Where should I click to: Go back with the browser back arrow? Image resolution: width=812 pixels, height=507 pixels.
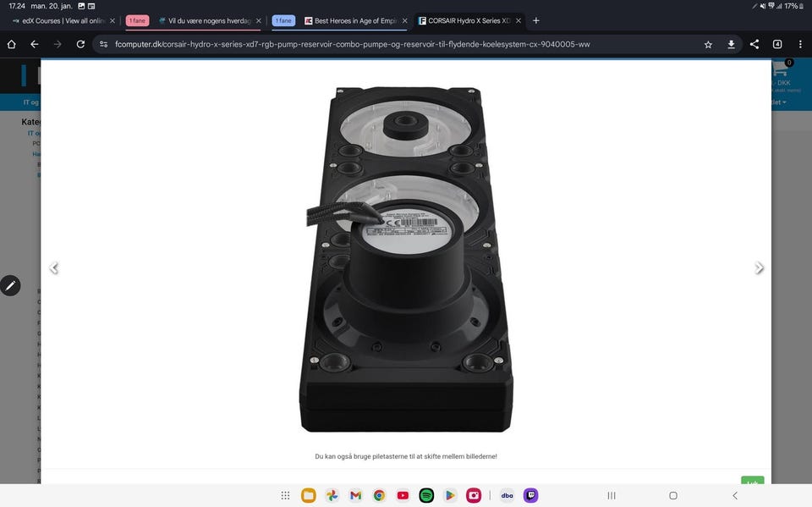coord(34,44)
